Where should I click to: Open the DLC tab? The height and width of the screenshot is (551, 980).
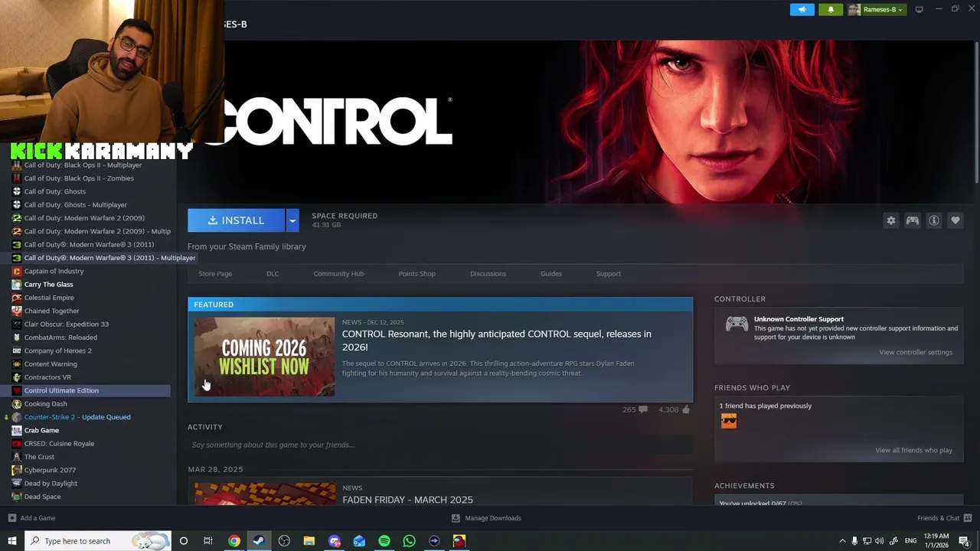273,273
